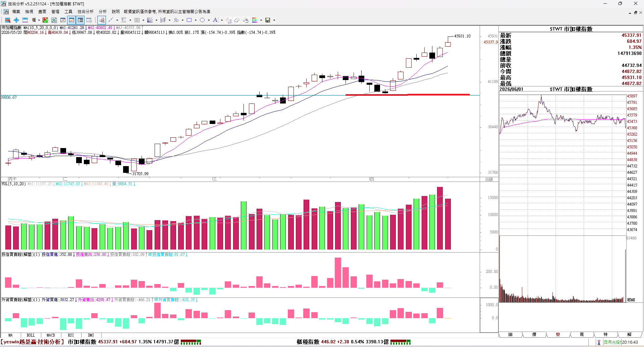Toggle the highlighted chart window button
Viewport: 644px width, 347px height.
click(71, 20)
